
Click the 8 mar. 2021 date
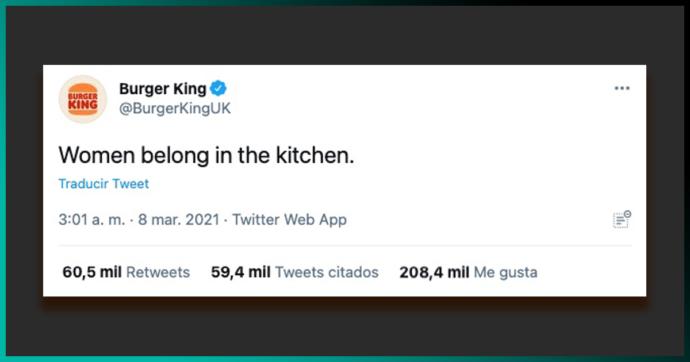179,219
